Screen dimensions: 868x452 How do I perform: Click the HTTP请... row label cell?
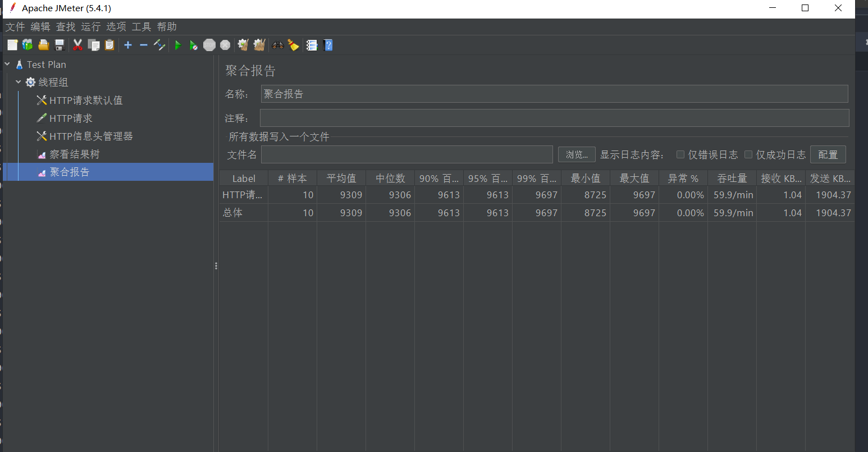[x=244, y=195]
